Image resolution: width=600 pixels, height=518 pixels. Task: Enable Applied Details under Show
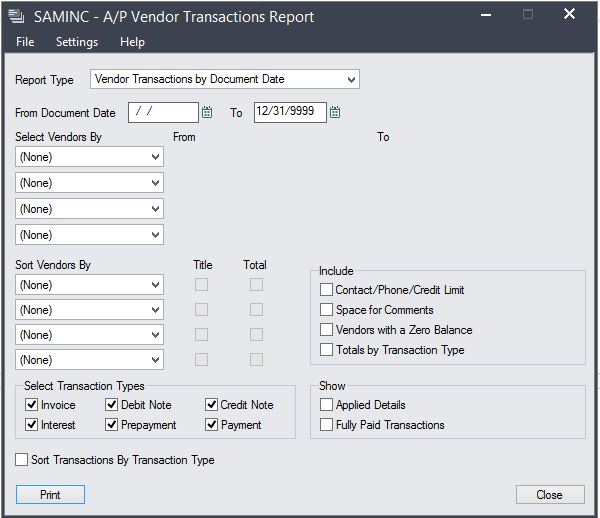[326, 404]
